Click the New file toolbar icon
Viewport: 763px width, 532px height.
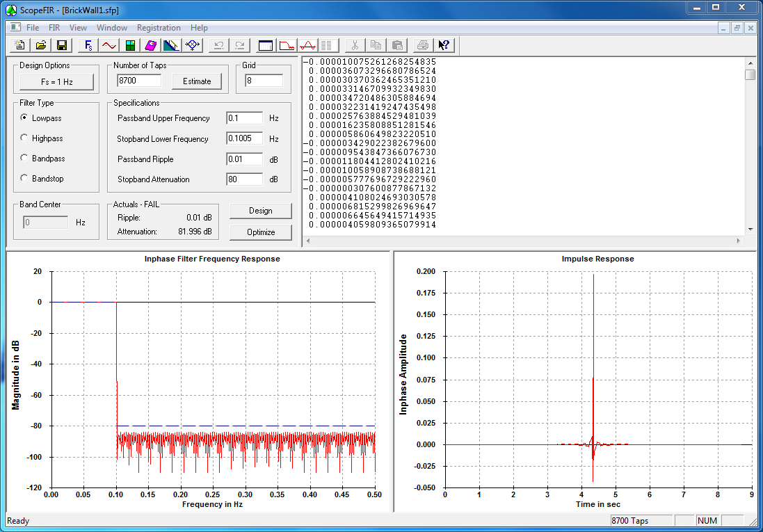(x=20, y=45)
